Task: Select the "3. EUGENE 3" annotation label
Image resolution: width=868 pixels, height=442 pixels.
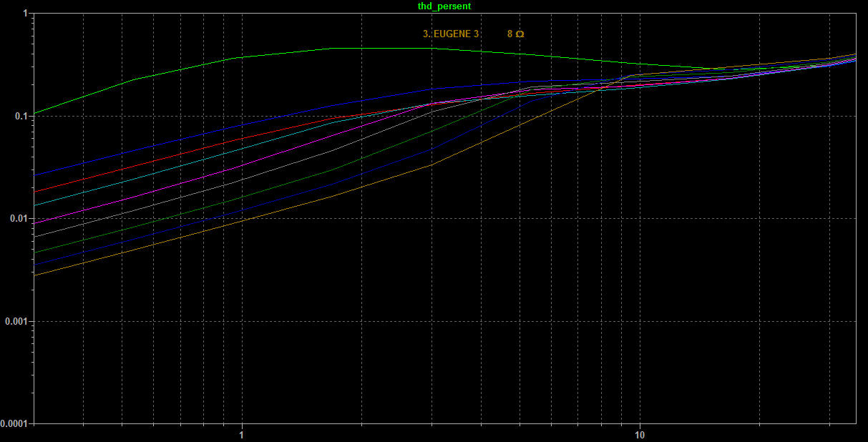Action: 451,34
